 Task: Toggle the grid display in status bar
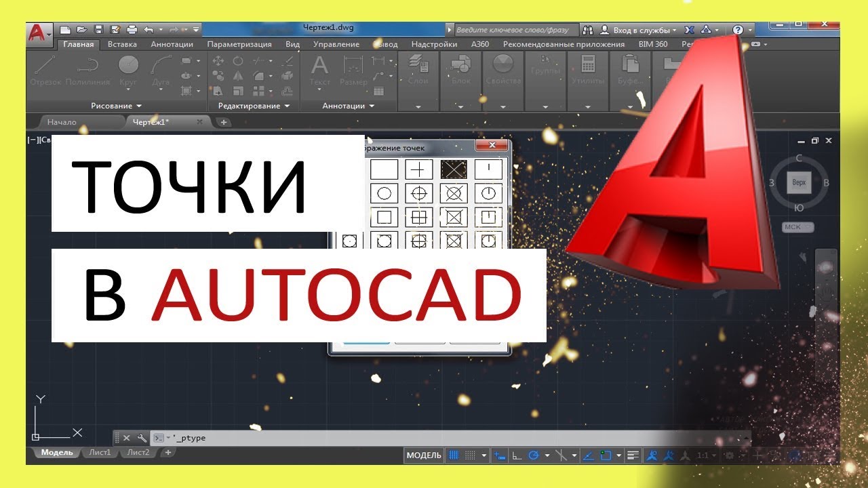coord(454,455)
